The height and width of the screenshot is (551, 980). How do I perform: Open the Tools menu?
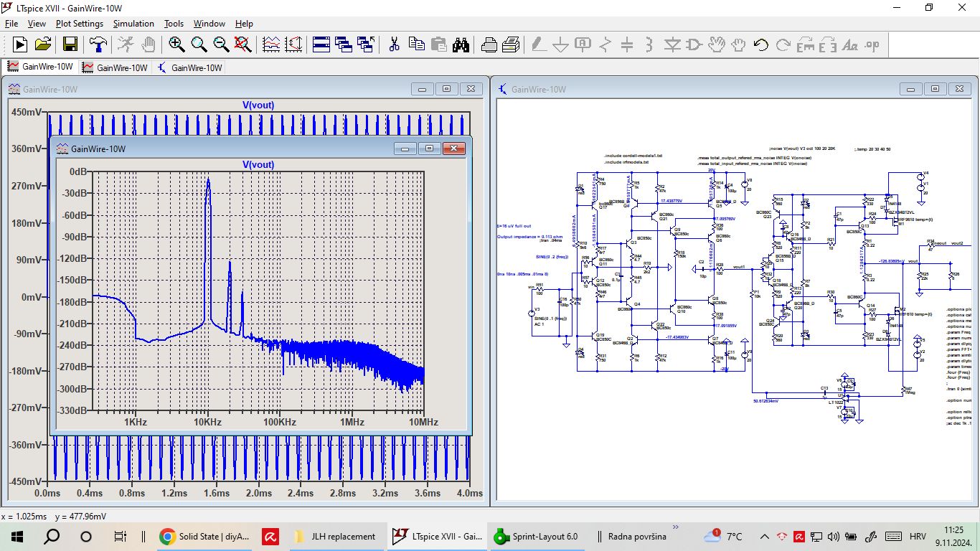point(174,24)
